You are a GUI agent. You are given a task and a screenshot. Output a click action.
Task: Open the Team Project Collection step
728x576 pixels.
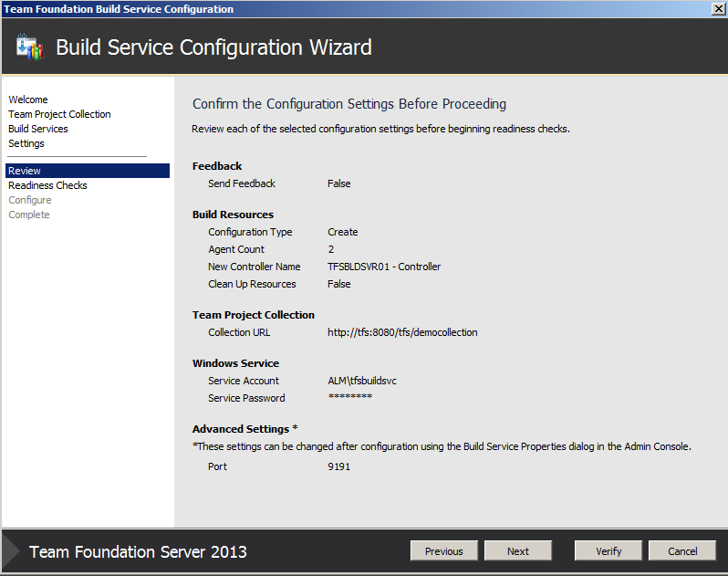[x=59, y=114]
